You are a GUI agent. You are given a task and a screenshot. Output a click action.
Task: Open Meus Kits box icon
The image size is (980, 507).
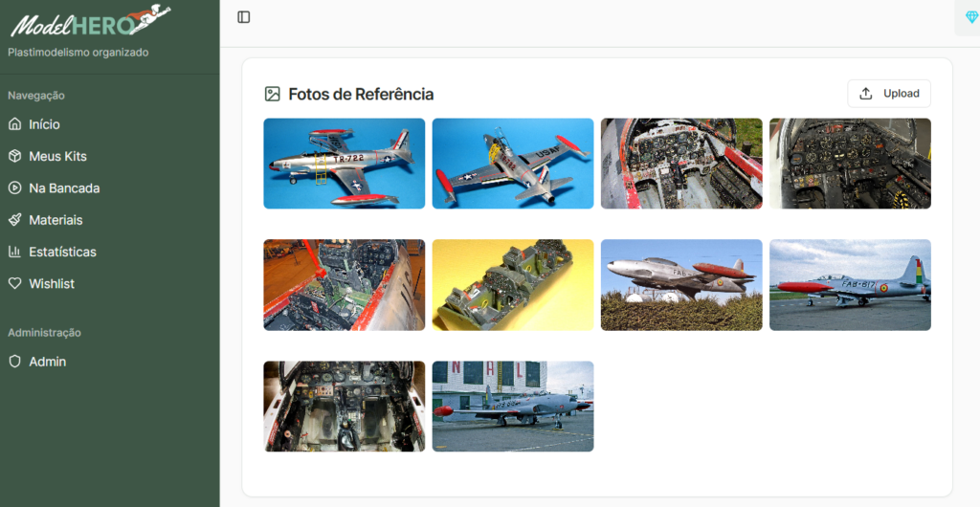15,156
